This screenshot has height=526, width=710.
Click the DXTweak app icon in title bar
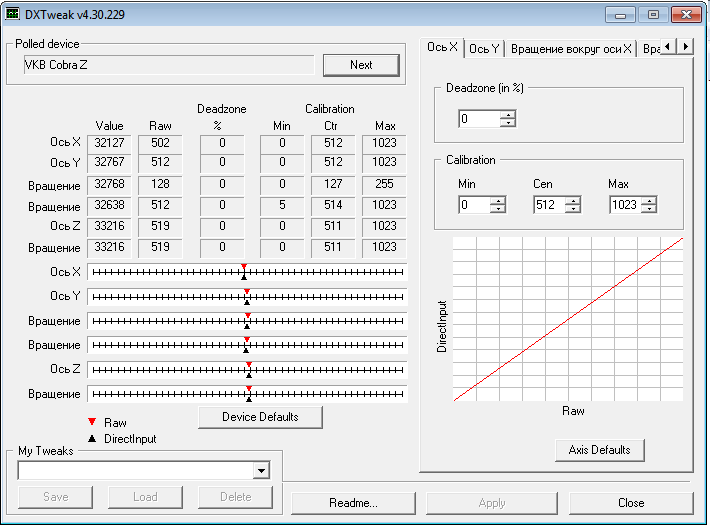click(x=12, y=14)
